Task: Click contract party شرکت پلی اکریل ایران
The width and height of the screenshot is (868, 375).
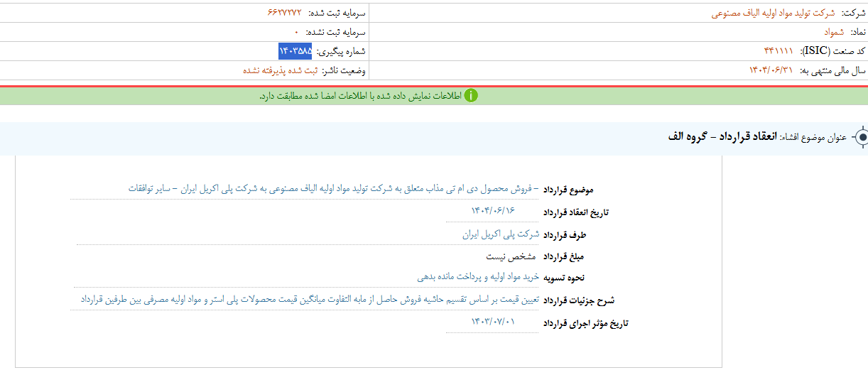Action: 500,234
